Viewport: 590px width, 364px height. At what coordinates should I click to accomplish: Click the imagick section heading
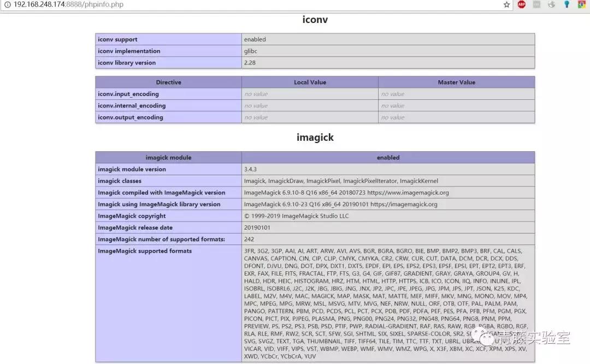coord(315,138)
